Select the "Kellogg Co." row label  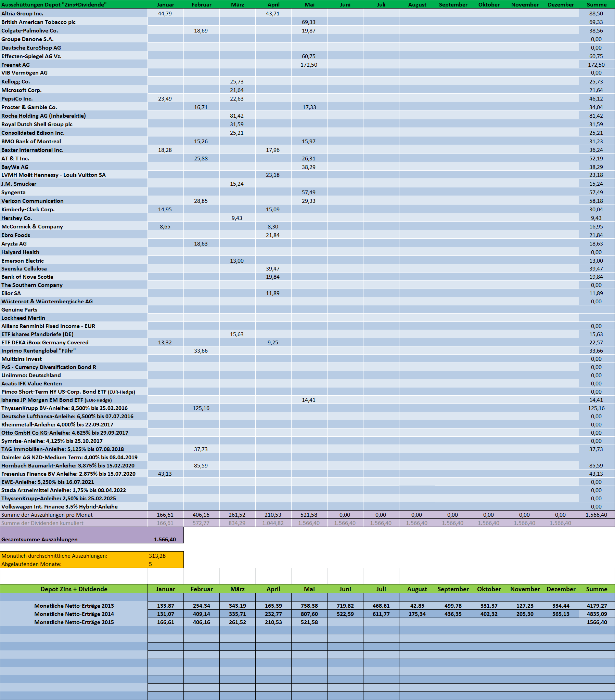(x=16, y=82)
